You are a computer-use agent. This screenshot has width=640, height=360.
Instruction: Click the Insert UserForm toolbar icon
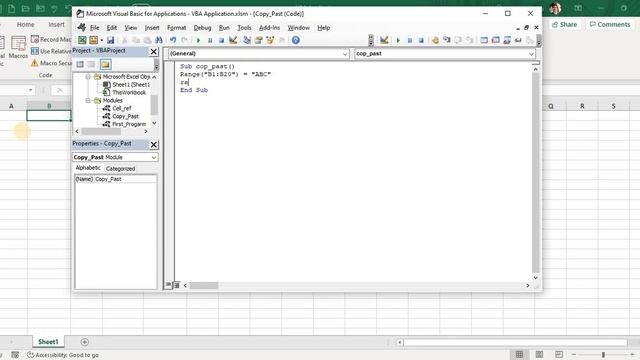(93, 40)
